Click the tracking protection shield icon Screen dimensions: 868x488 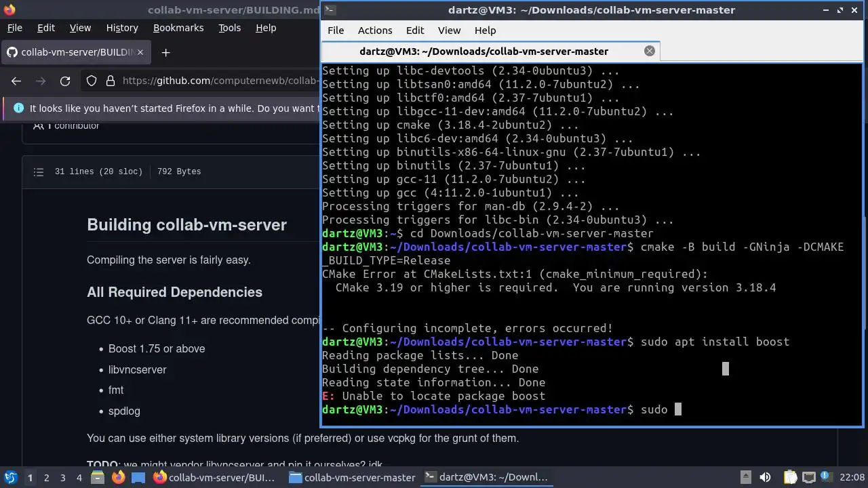click(92, 81)
